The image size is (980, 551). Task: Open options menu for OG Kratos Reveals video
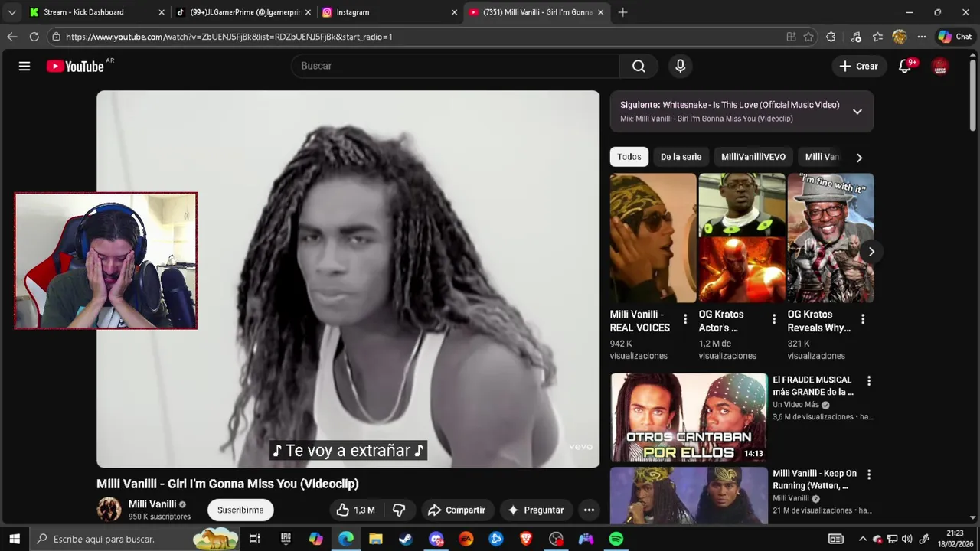click(863, 319)
